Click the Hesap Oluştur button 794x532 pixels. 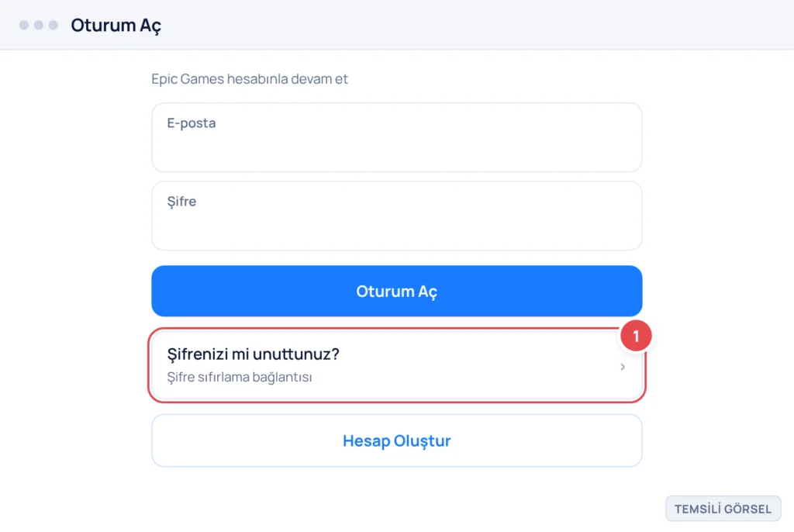click(x=396, y=440)
